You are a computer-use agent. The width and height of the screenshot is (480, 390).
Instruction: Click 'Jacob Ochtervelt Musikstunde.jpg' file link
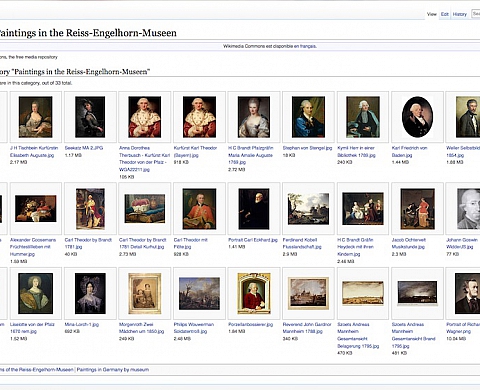tap(409, 243)
